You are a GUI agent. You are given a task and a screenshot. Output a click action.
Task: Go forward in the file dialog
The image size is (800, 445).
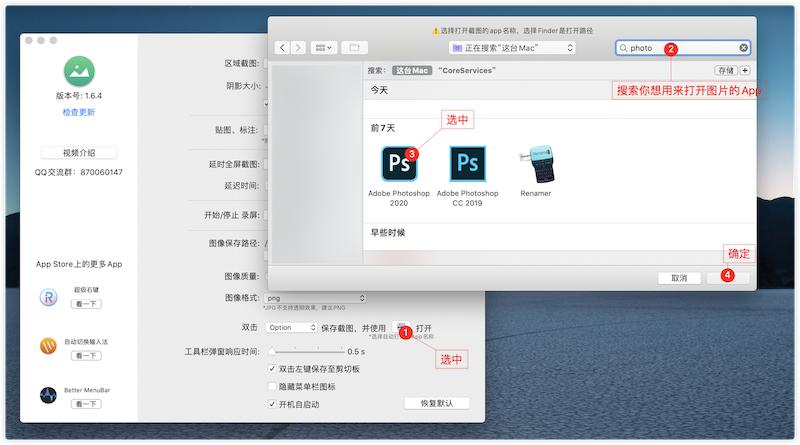click(x=298, y=48)
